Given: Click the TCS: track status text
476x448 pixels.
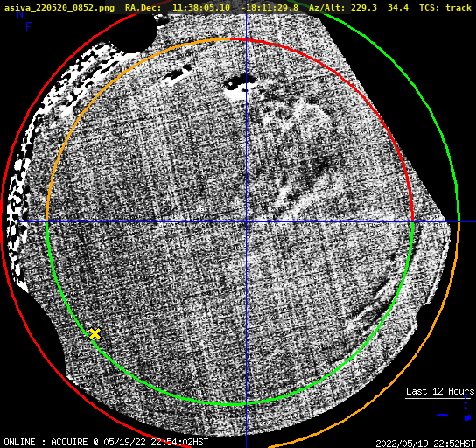Looking at the screenshot, I should pyautogui.click(x=445, y=7).
